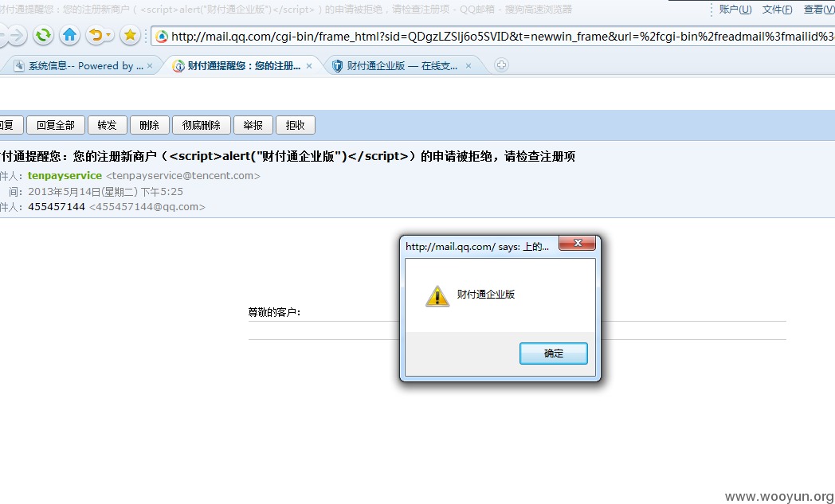Click the browser forward arrow button

pyautogui.click(x=16, y=36)
